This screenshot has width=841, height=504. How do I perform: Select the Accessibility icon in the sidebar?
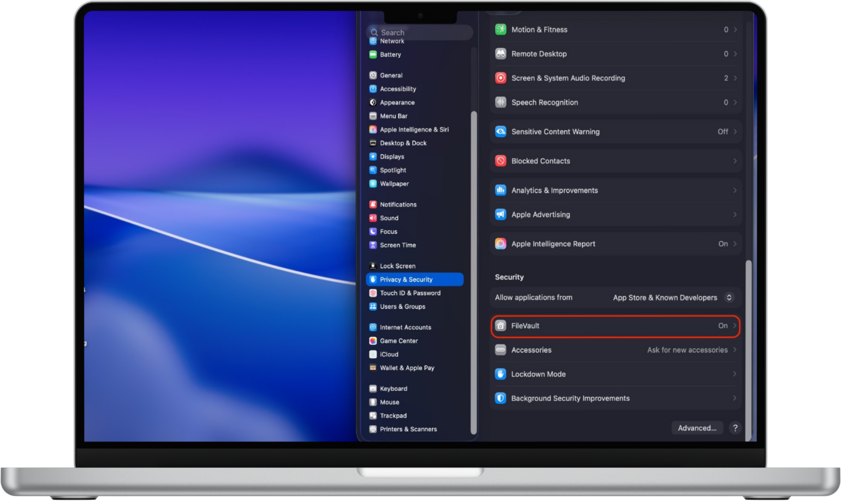pos(373,89)
